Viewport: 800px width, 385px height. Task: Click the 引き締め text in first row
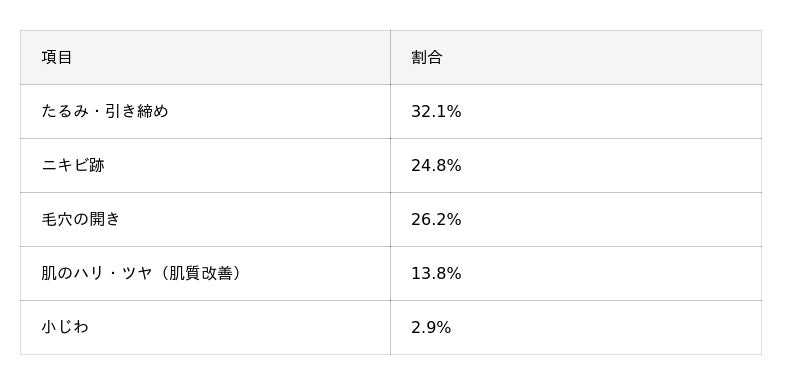point(136,111)
